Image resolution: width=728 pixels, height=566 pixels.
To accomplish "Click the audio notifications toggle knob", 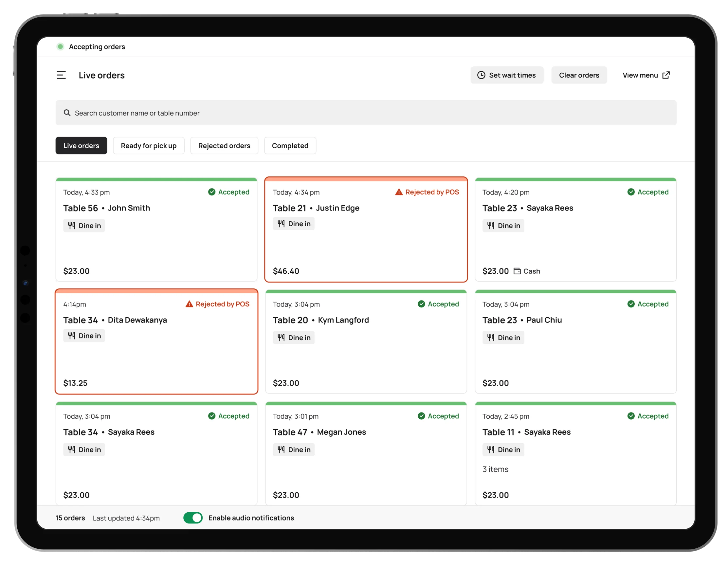I will pos(197,518).
